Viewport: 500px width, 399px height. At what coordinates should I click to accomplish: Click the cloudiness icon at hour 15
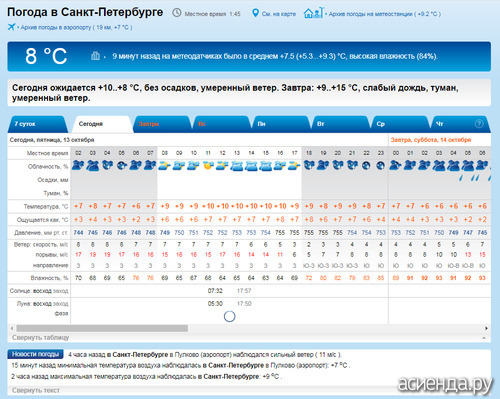[265, 165]
